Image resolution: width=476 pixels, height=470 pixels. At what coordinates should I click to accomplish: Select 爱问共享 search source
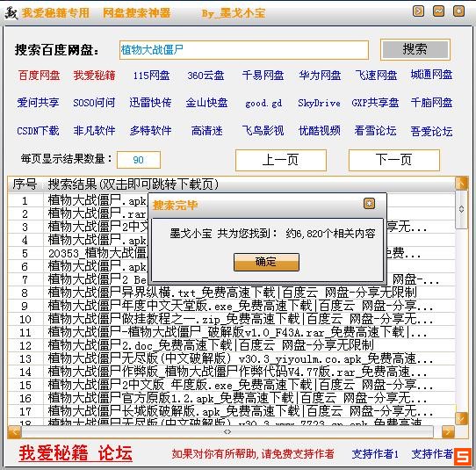(38, 103)
